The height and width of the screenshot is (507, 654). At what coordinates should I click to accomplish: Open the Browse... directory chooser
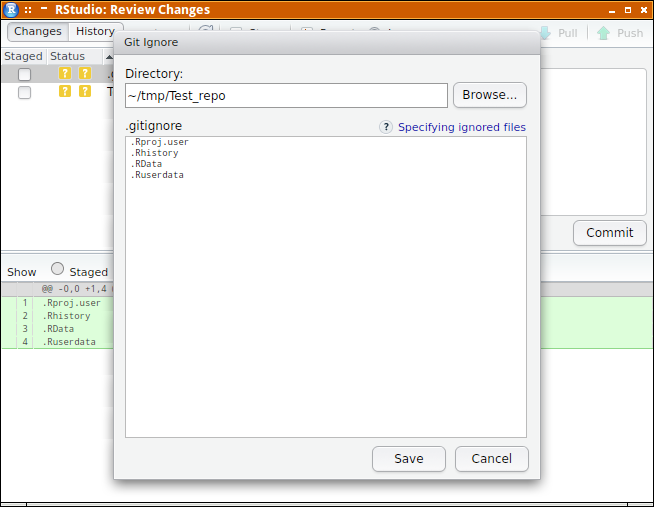[490, 95]
